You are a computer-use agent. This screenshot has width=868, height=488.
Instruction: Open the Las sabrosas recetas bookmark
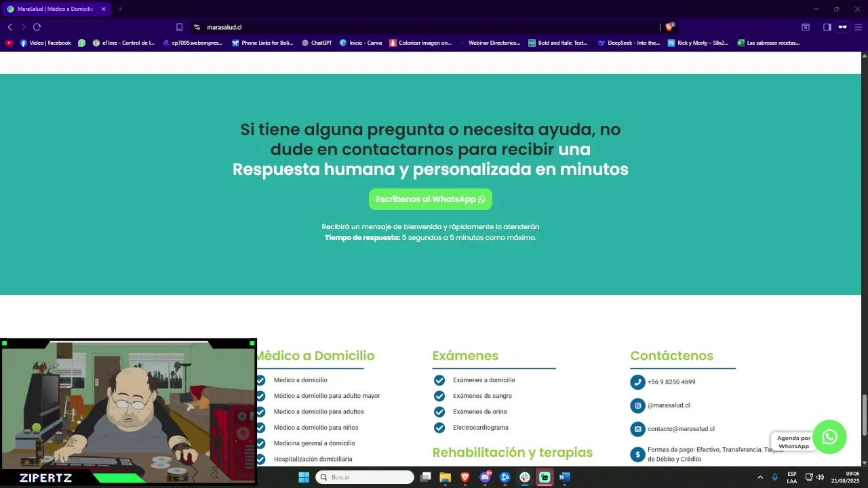pyautogui.click(x=768, y=43)
